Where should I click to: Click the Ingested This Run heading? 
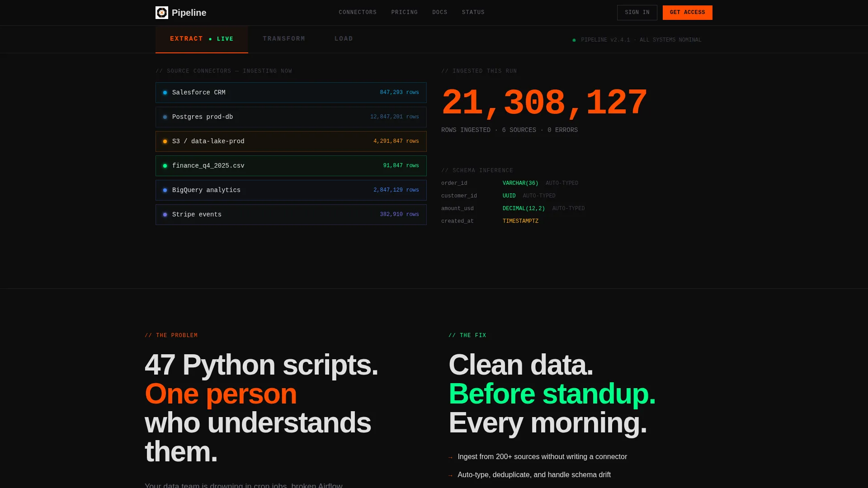[479, 71]
